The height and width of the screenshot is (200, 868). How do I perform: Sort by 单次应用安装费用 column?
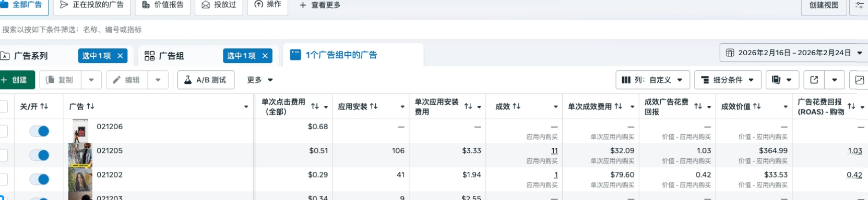[x=468, y=106]
